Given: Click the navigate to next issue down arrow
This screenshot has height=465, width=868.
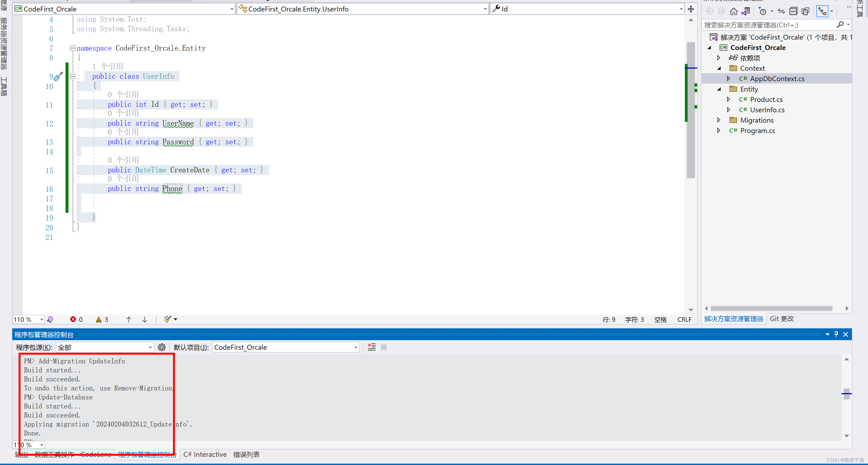Looking at the screenshot, I should 145,319.
